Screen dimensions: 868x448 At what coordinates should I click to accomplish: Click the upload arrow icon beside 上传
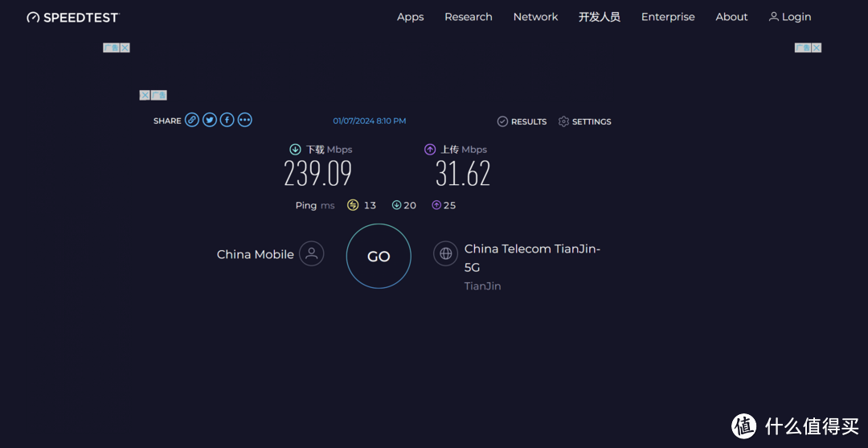(430, 150)
